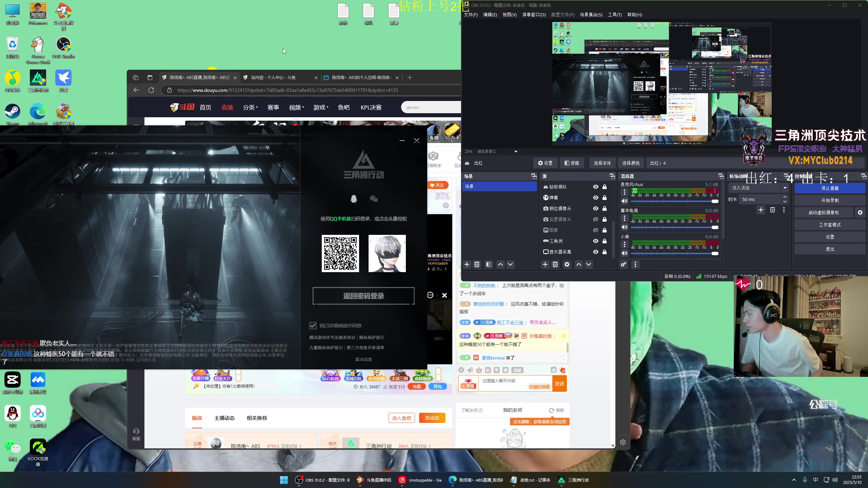Open virtual camera settings gear
Viewport: 868px width, 488px height.
(x=860, y=212)
